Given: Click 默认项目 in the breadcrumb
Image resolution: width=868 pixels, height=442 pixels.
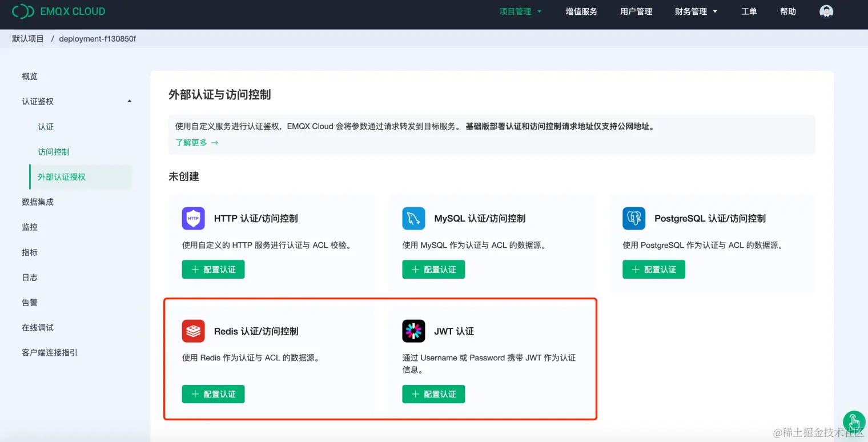Looking at the screenshot, I should pyautogui.click(x=27, y=38).
